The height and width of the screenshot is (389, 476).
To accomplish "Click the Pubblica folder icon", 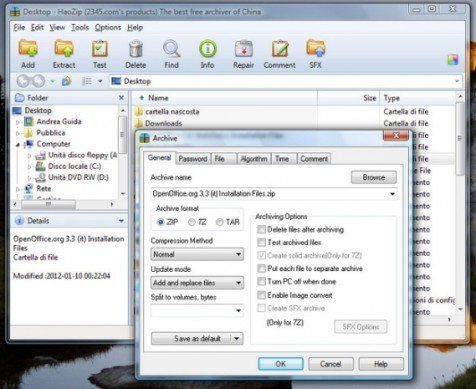I will point(29,133).
